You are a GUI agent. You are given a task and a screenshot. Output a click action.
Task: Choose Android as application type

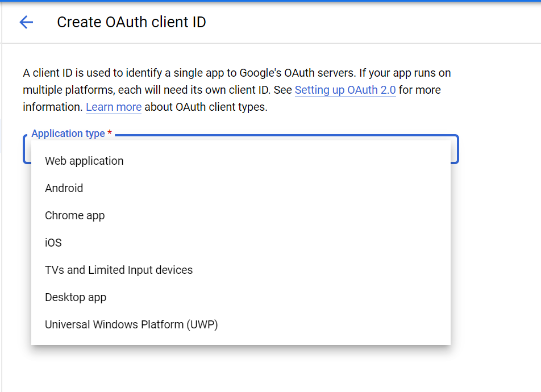coord(241,188)
